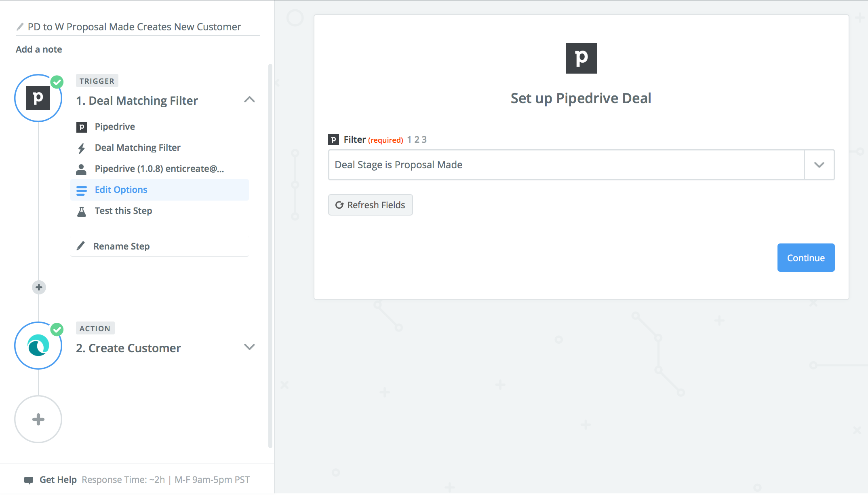Open the Pipedrive app menu item

coord(160,127)
